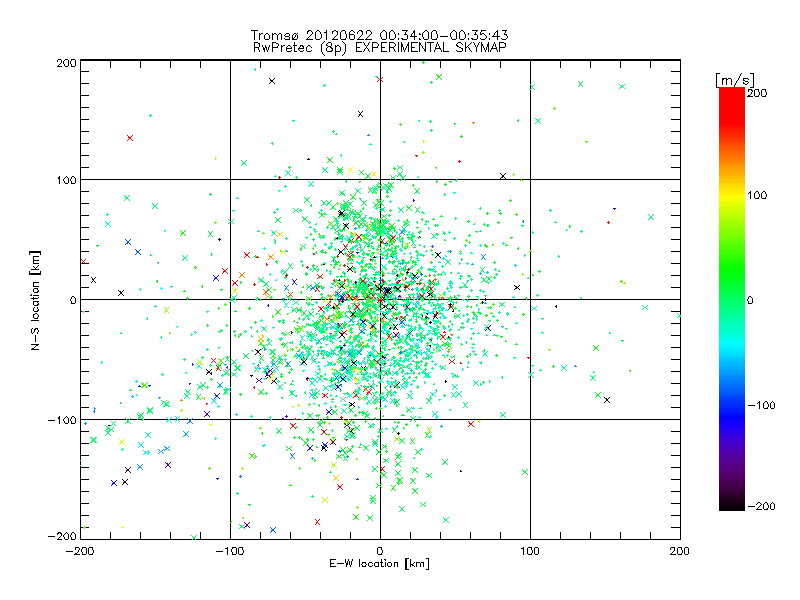
Task: Click the E-W axis tick label '0'
Action: (380, 551)
